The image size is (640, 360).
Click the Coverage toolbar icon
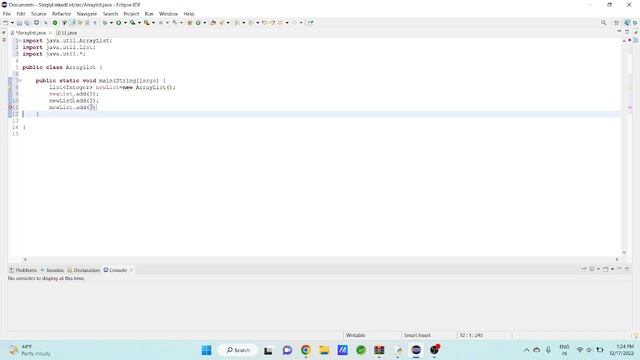[133, 23]
